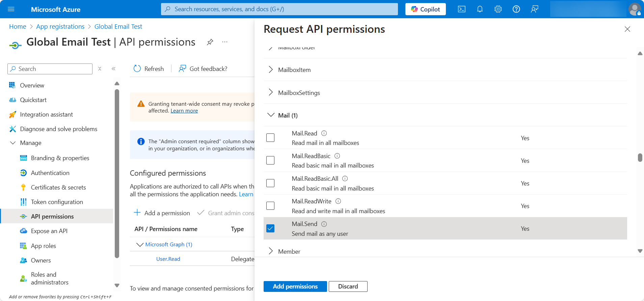The width and height of the screenshot is (644, 301).
Task: Show info for Mail.Send permission
Action: [x=324, y=224]
